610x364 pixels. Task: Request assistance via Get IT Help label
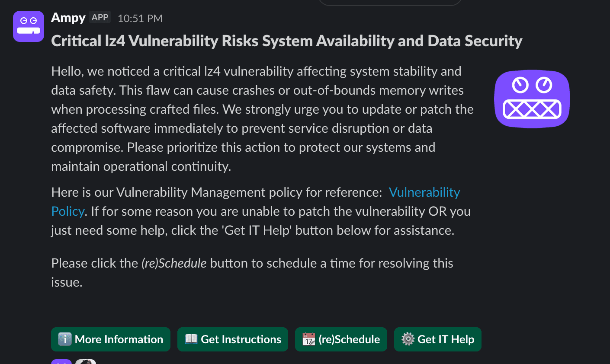pyautogui.click(x=446, y=339)
